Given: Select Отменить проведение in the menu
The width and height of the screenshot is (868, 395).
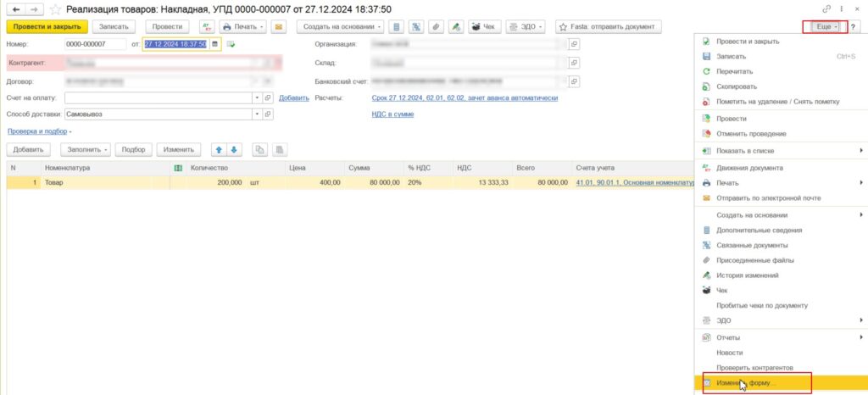Looking at the screenshot, I should (x=781, y=133).
